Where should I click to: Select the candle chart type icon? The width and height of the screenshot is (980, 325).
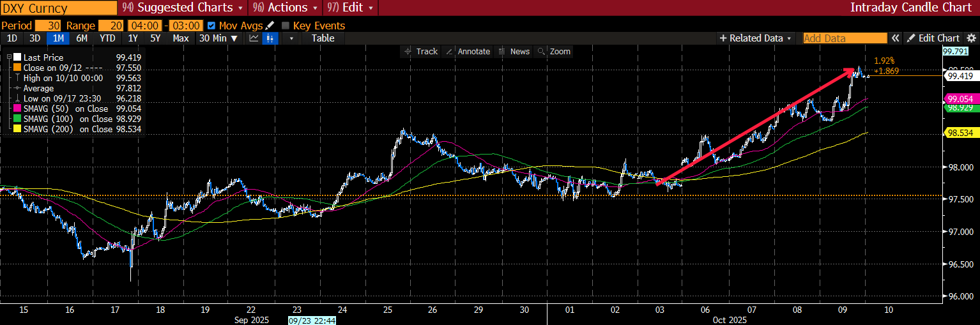coord(270,38)
